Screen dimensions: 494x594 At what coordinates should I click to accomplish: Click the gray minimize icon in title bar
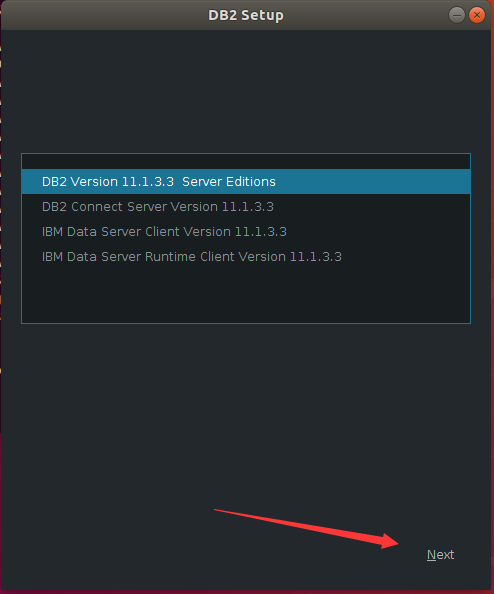point(457,15)
